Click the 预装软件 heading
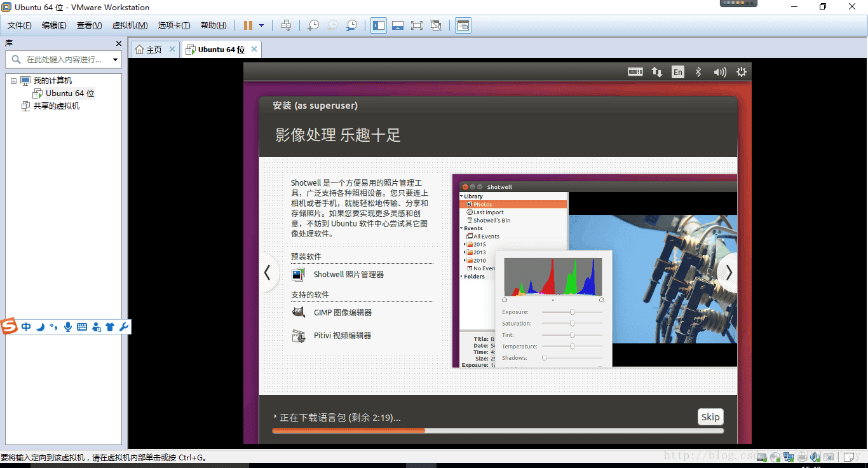Screen dimensions: 868x468 [306, 257]
